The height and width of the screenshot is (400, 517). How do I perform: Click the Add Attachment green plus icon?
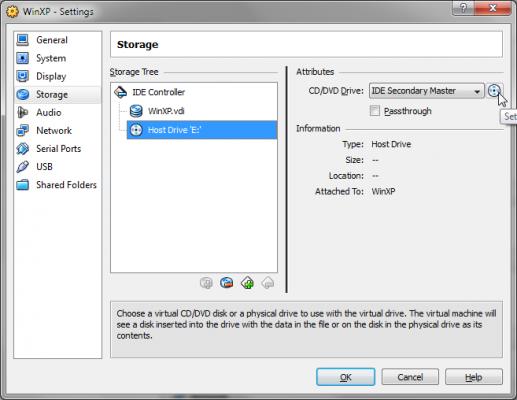[x=247, y=283]
